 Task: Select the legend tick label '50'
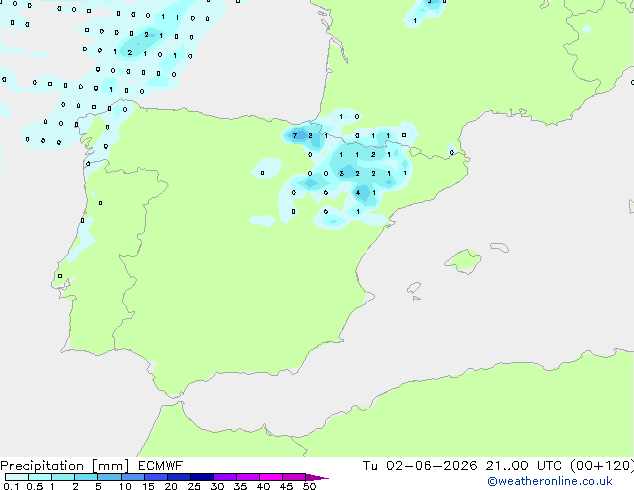[x=309, y=486]
